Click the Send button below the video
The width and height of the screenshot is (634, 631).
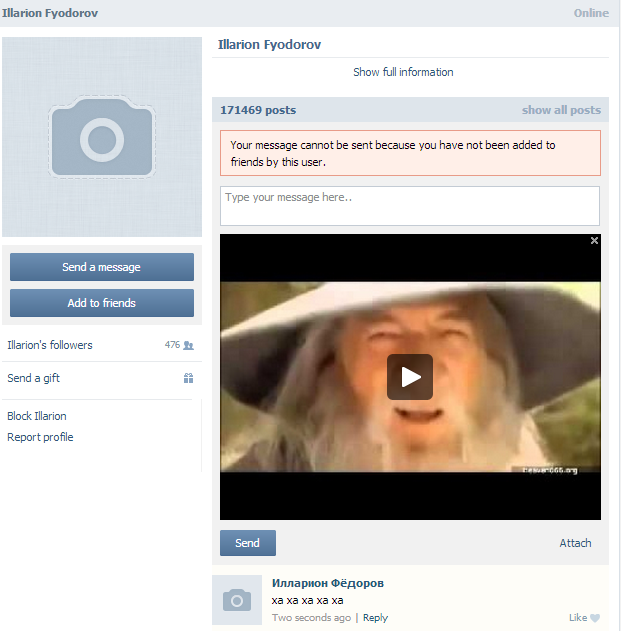pyautogui.click(x=247, y=543)
